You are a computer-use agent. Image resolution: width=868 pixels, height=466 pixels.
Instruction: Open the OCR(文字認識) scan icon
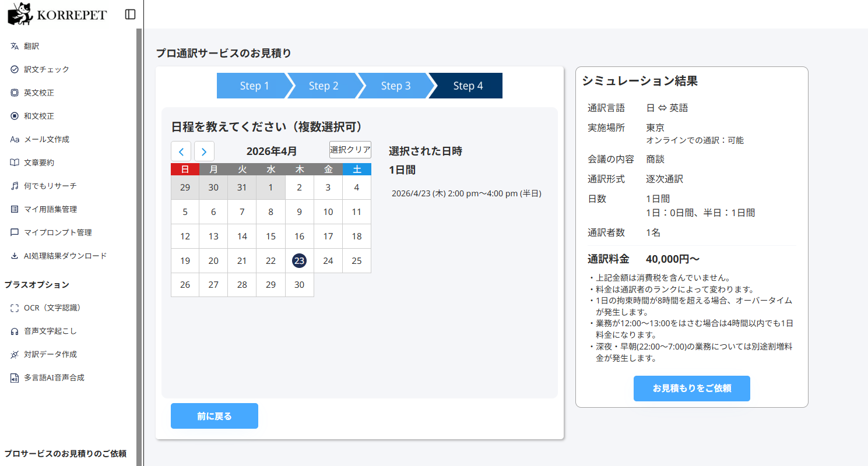coord(15,308)
